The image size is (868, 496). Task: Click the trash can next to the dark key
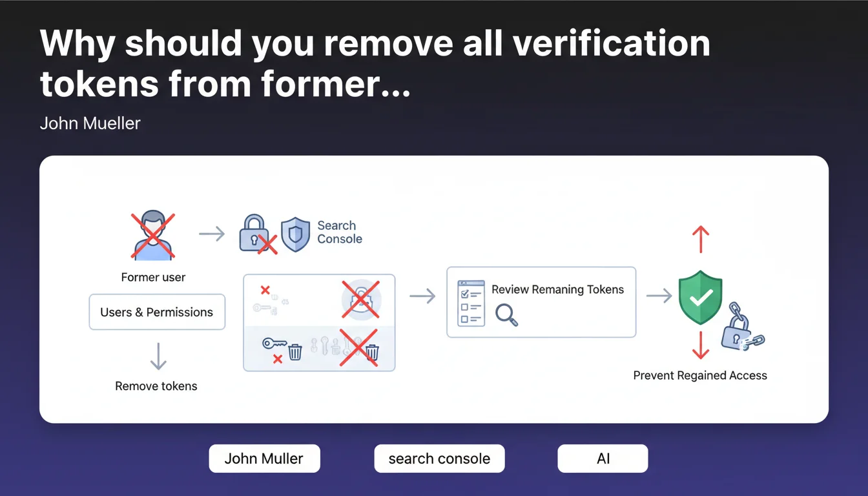pos(295,351)
